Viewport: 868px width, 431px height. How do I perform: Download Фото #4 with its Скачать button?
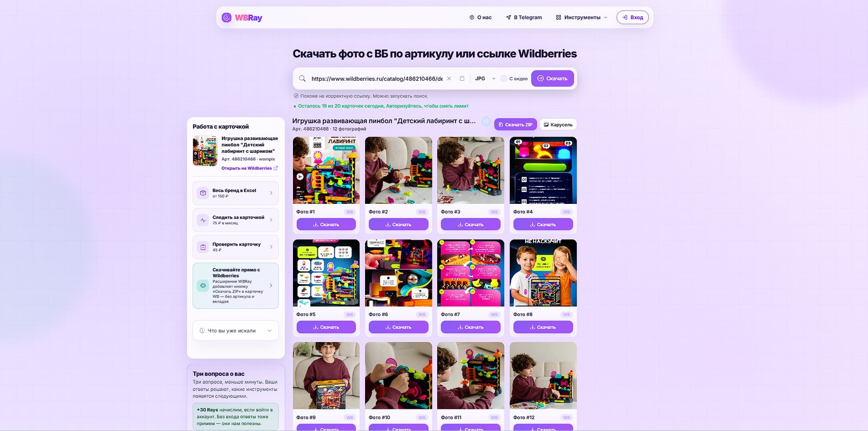click(x=543, y=224)
